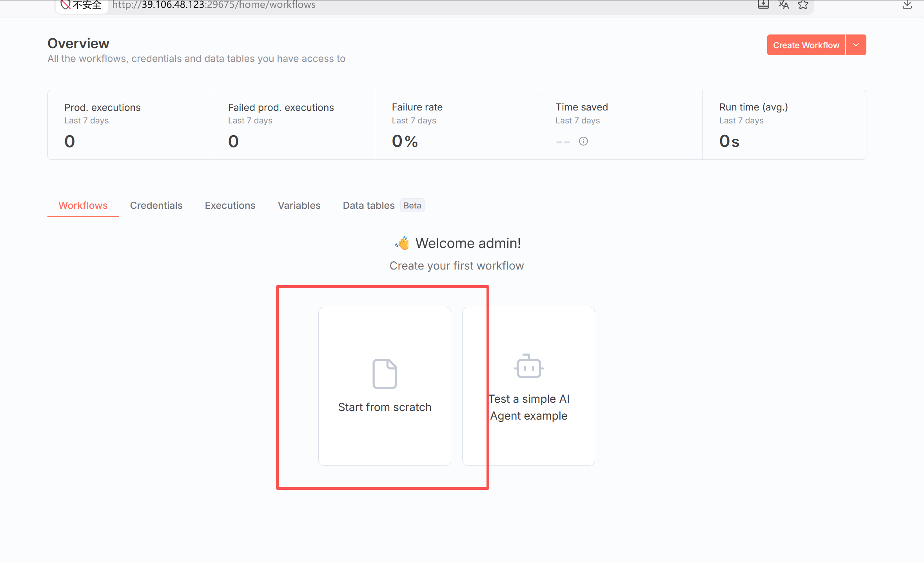The height and width of the screenshot is (563, 924).
Task: Click the AI robot icon
Action: tap(529, 366)
